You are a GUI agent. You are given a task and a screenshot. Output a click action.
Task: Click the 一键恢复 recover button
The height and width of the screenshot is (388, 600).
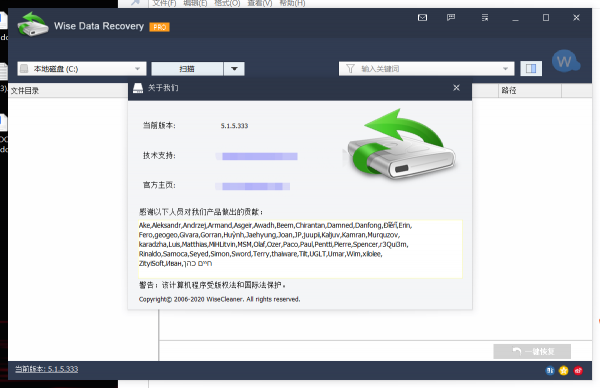pos(532,351)
